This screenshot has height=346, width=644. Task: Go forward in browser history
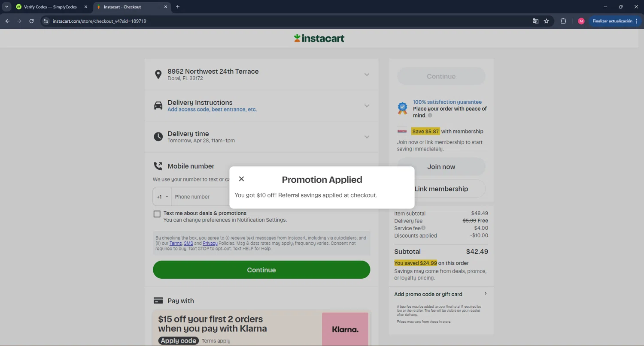[x=19, y=21]
